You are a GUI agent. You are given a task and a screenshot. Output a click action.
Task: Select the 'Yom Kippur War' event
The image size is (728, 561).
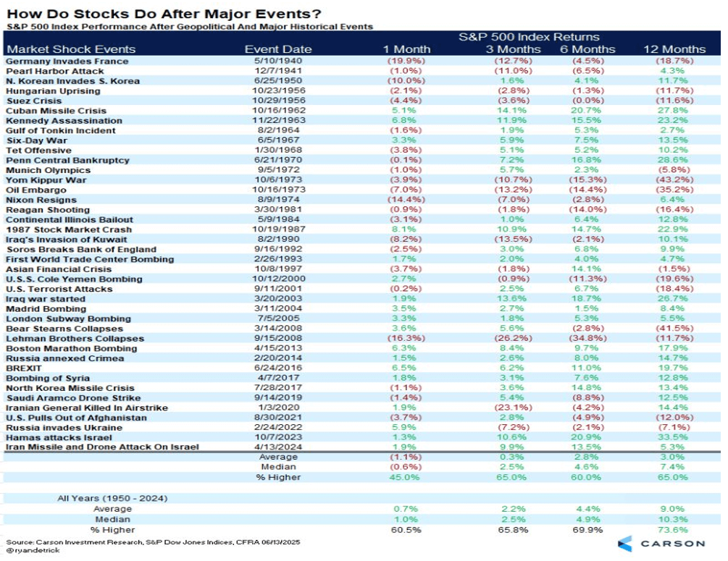46,180
